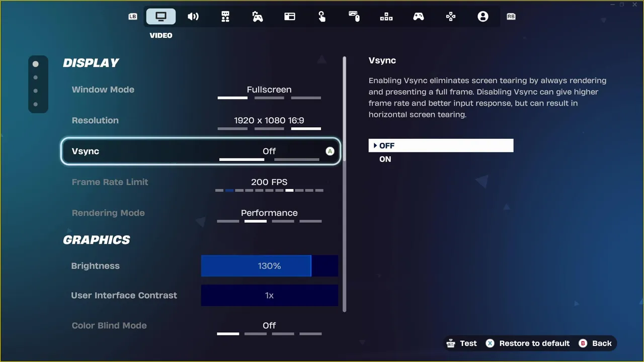Click the RB next-tab bumper icon
Viewport: 644px width, 362px height.
pyautogui.click(x=511, y=17)
